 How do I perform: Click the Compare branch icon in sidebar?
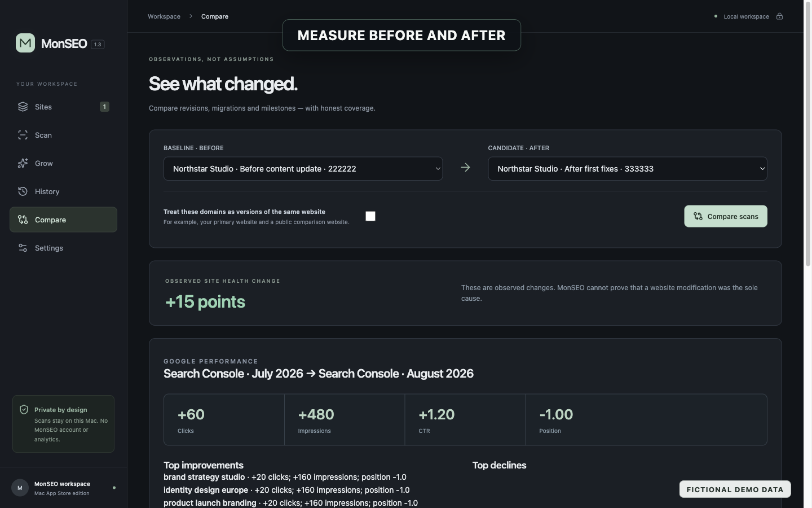tap(23, 220)
